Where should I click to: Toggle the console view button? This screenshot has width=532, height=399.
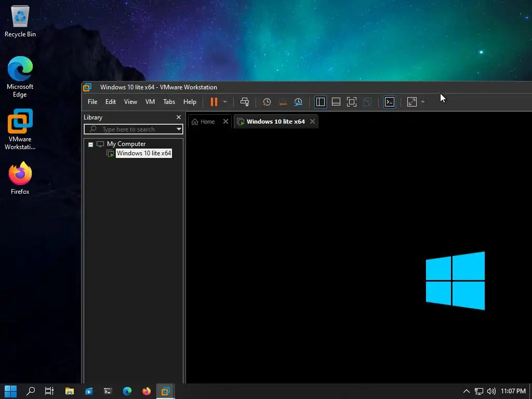click(x=390, y=102)
